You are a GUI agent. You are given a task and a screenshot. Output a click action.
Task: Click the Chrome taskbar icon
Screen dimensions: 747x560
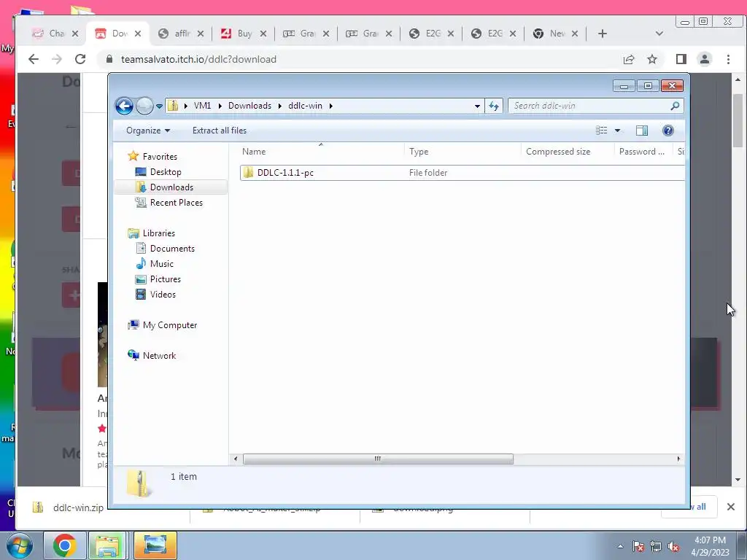pyautogui.click(x=64, y=545)
